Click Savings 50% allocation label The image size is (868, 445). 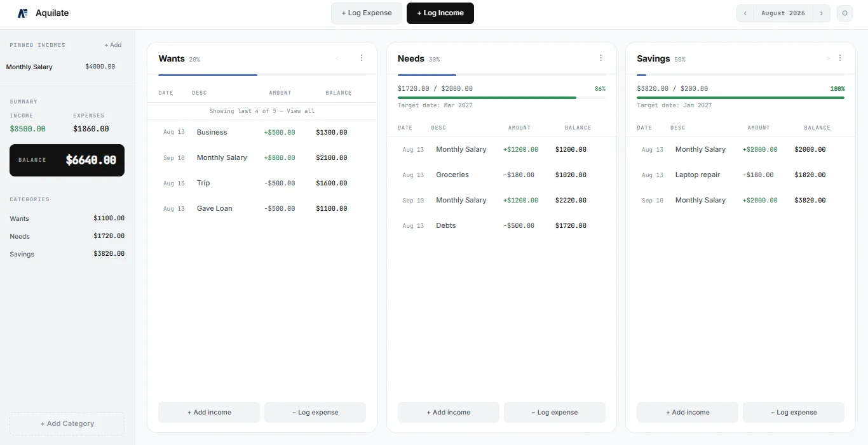[680, 60]
